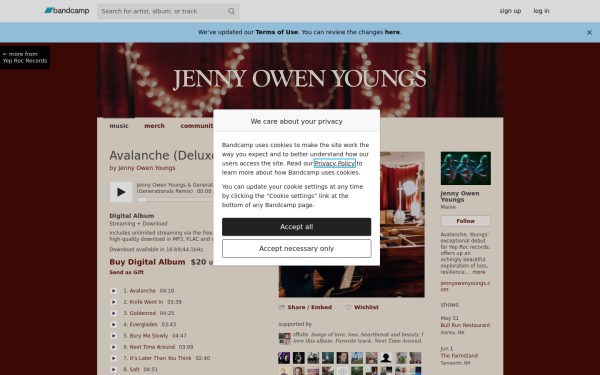Click Send as Gift
This screenshot has height=375, width=600.
coord(127,272)
